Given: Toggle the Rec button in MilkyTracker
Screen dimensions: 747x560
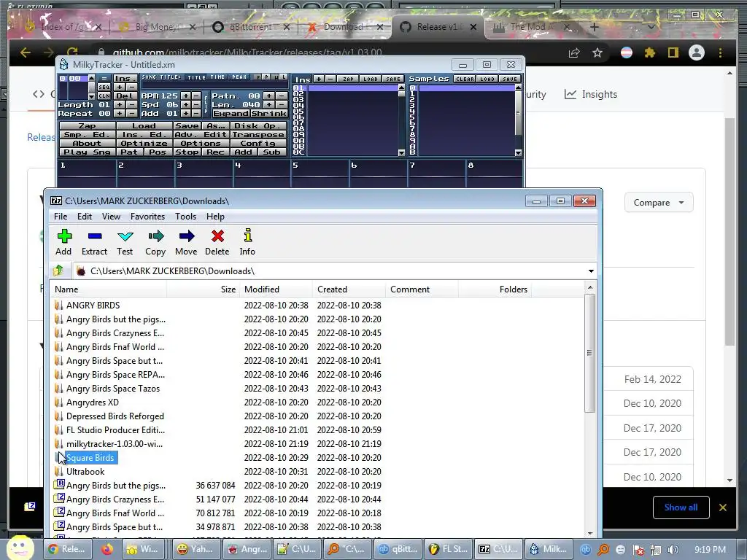Looking at the screenshot, I should (215, 152).
